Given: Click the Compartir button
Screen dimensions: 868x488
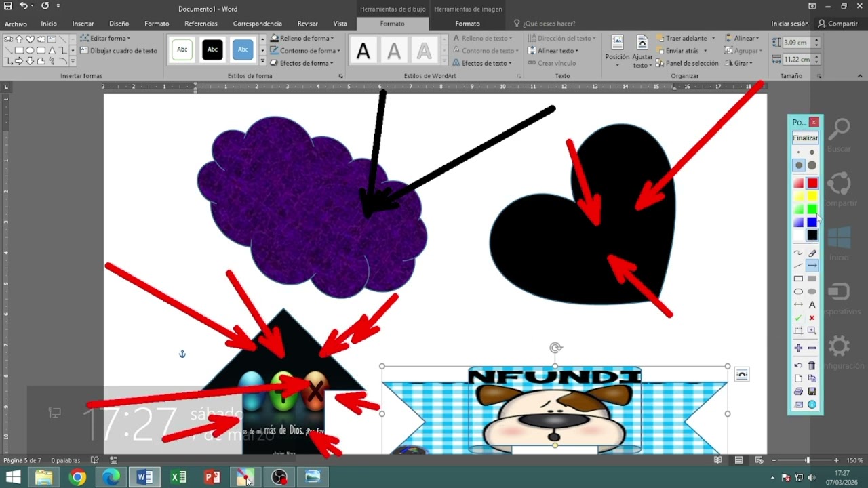Looking at the screenshot, I should 837,24.
